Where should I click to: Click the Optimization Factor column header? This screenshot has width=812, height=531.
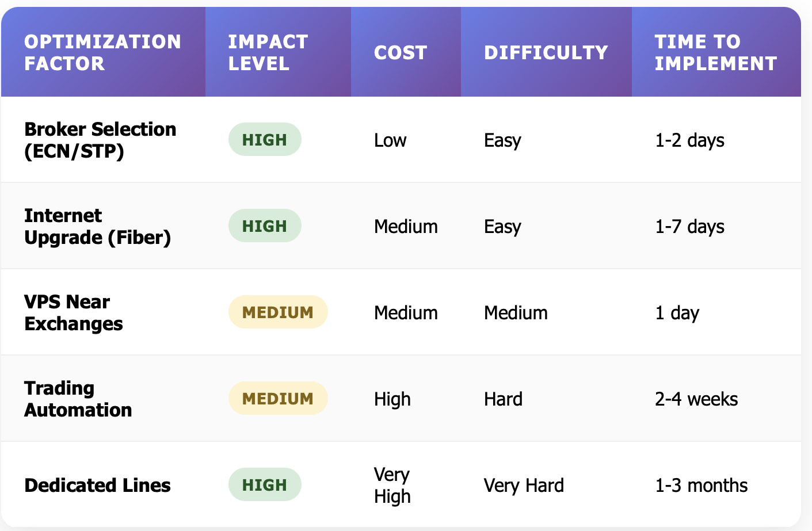(x=102, y=52)
